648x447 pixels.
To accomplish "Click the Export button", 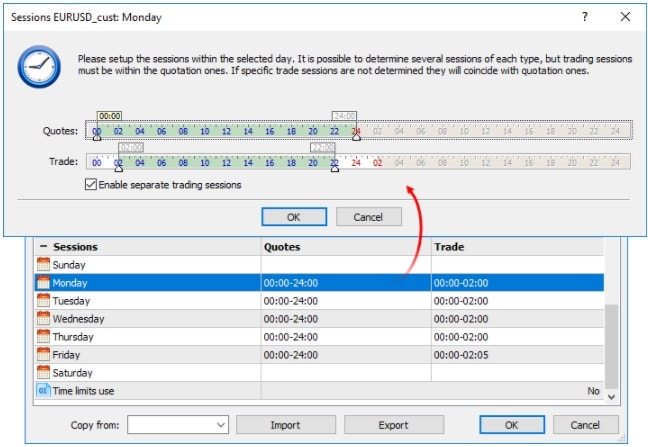I will [393, 425].
